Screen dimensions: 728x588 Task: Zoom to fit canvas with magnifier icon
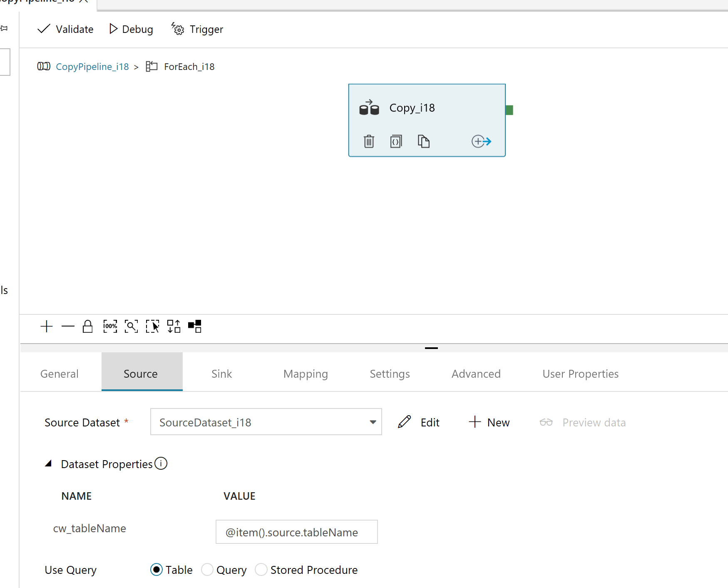tap(132, 326)
